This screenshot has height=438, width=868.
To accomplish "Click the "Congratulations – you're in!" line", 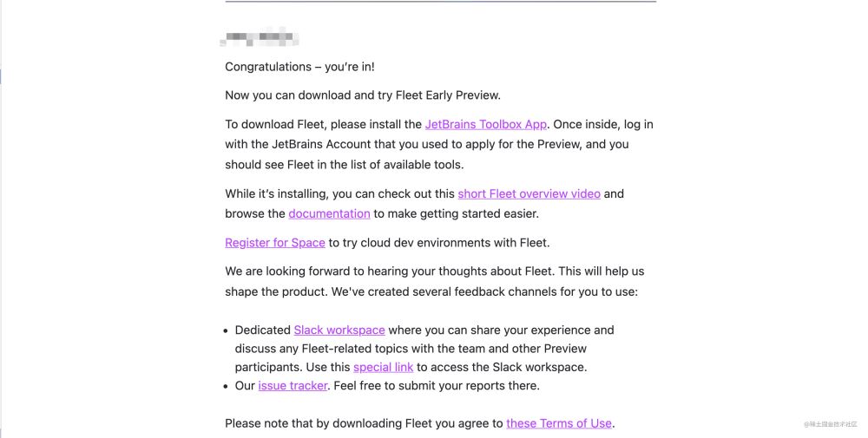I will [299, 67].
